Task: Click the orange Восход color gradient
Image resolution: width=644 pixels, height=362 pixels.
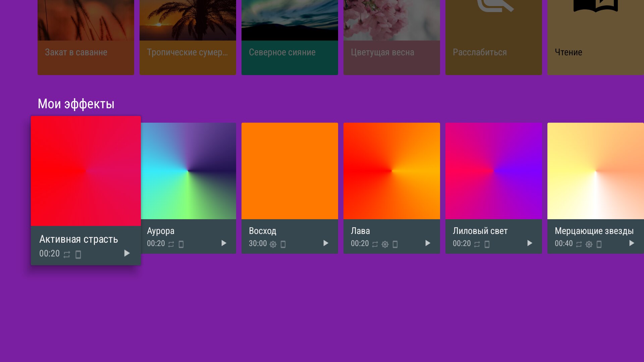Action: (x=290, y=171)
